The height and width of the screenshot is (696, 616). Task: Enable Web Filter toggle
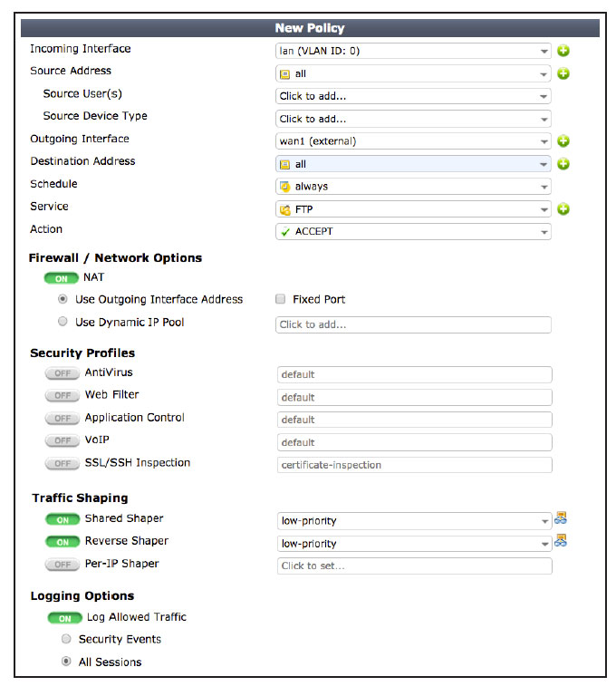[x=63, y=395]
